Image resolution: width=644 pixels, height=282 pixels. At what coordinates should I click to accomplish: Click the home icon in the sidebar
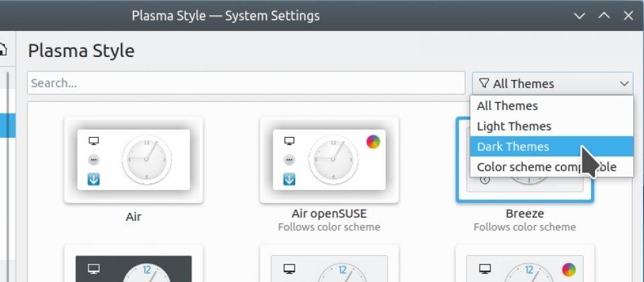click(3, 50)
